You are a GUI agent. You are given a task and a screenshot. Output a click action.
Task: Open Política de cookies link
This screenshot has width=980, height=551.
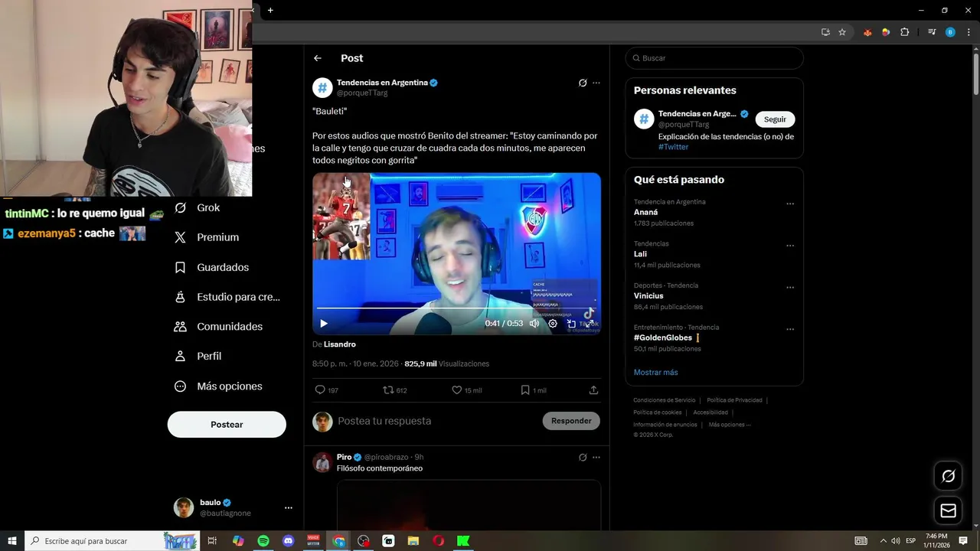click(x=657, y=412)
